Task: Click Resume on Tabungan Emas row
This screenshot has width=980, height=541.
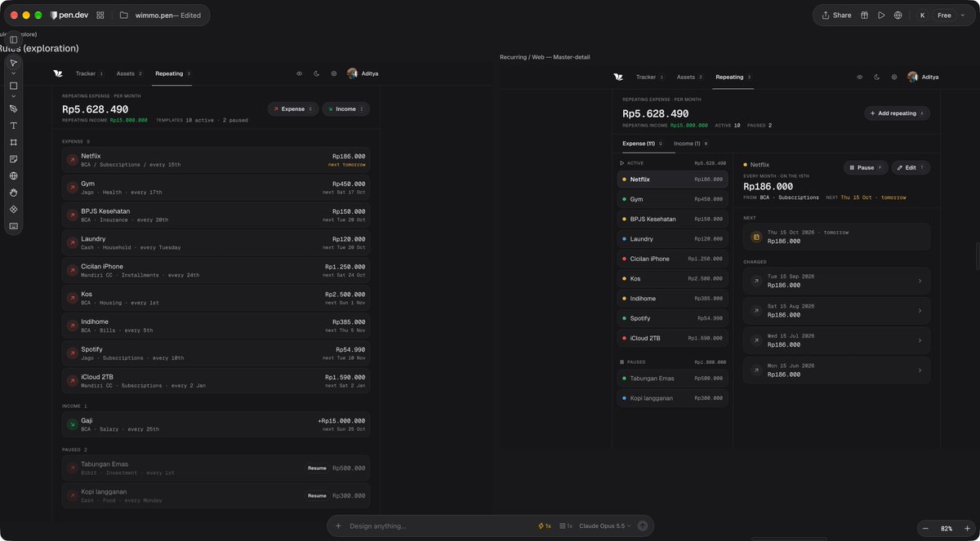Action: [x=317, y=468]
